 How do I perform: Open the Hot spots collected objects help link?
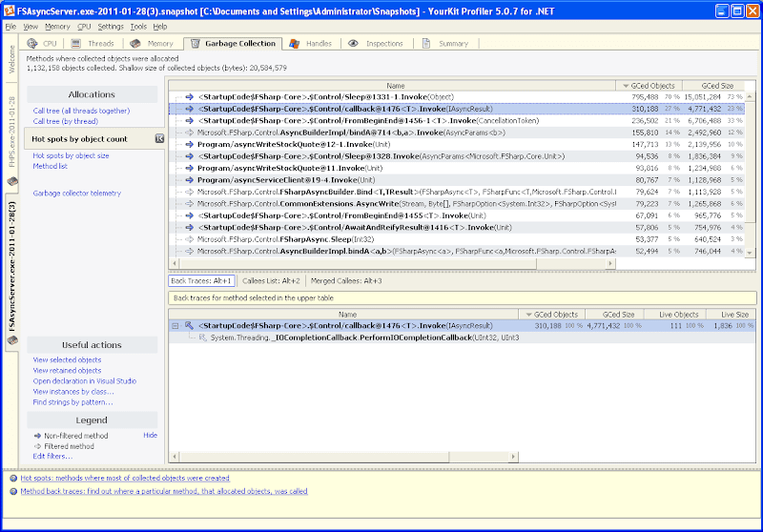coord(125,479)
